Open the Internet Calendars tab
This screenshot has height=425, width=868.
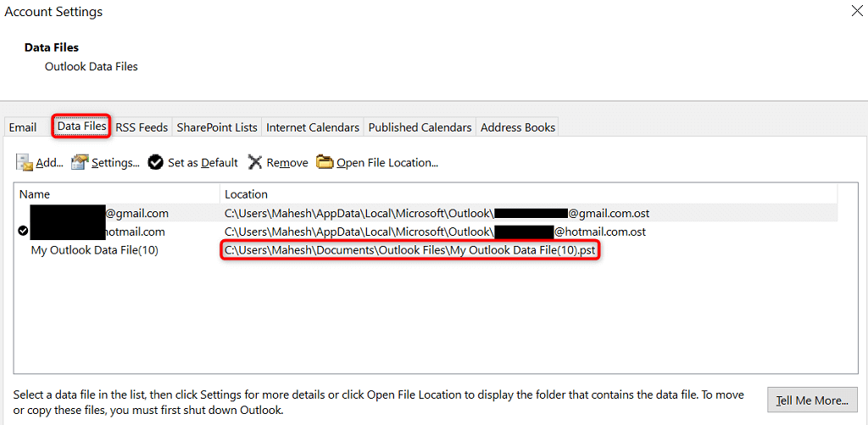[x=313, y=127]
